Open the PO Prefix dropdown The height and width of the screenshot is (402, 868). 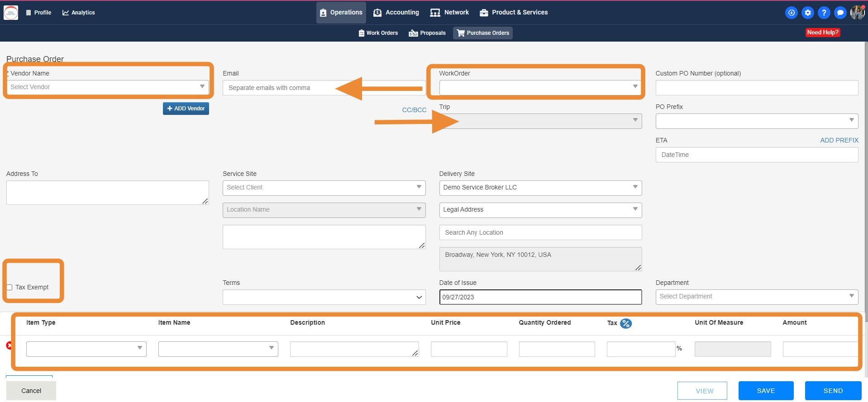pos(757,121)
